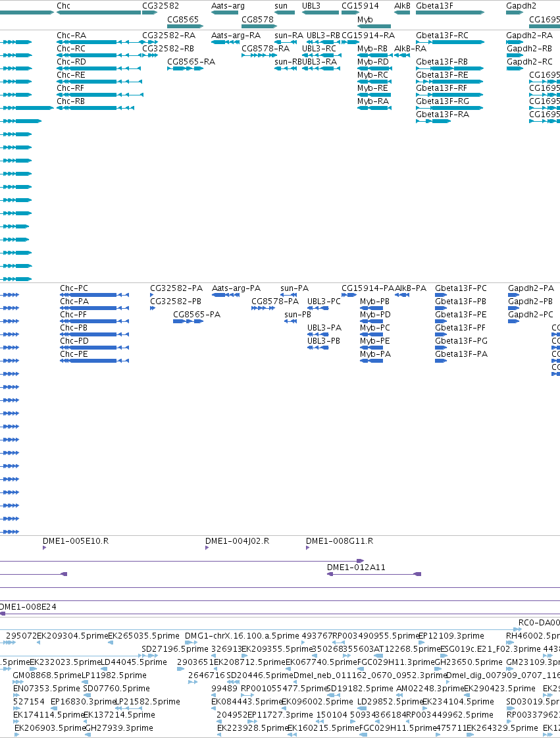The height and width of the screenshot is (738, 560).
Task: Select the UBL3-PA protein label
Action: tap(324, 328)
